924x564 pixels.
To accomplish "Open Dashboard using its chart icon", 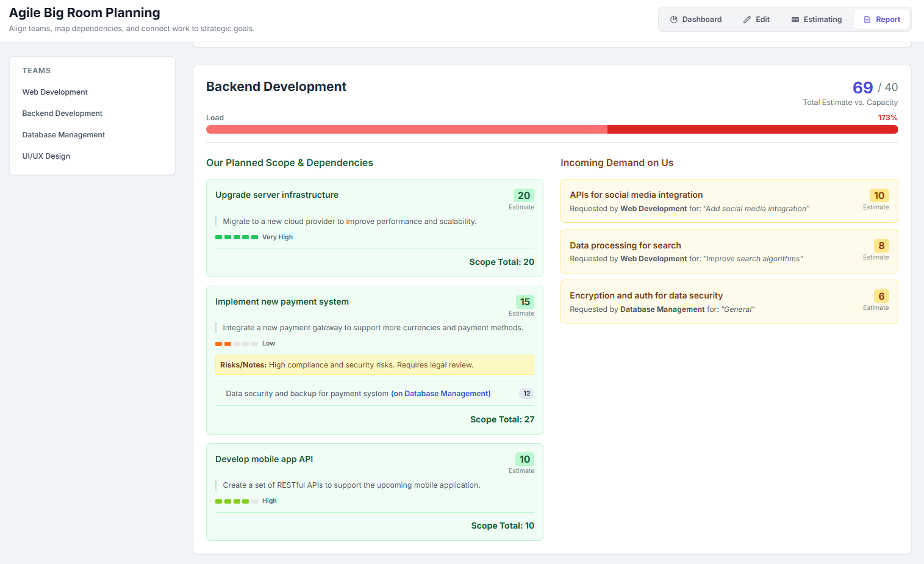I will 674,19.
